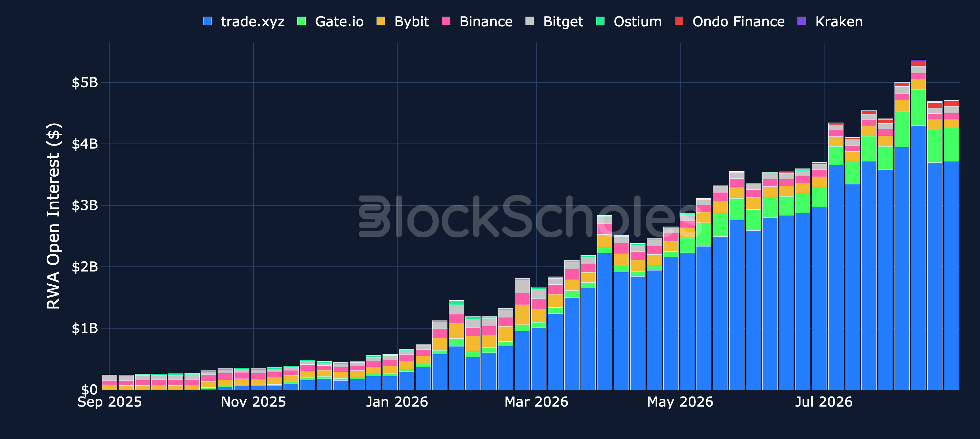The image size is (980, 439).
Task: Click the $4B y-axis label
Action: click(85, 144)
